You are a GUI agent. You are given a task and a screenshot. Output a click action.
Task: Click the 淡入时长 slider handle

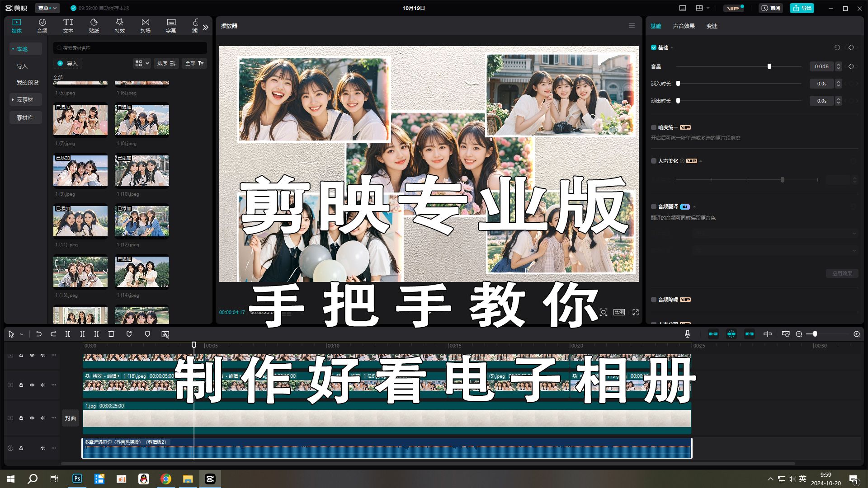point(678,84)
